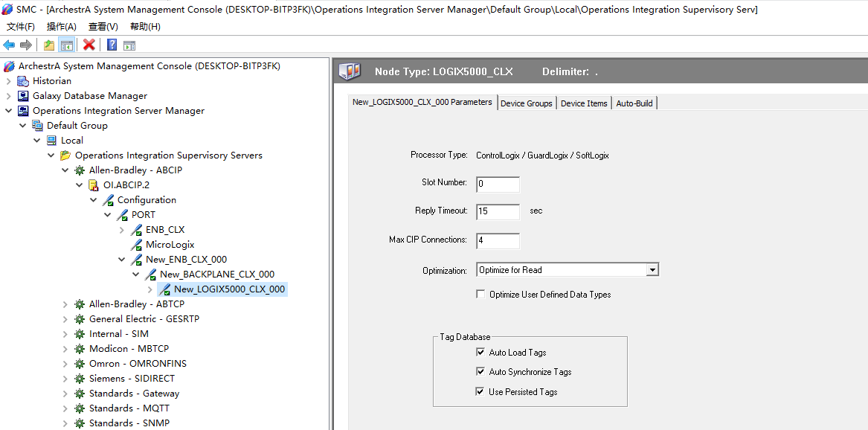Click the Back arrow toolbar icon
868x430 pixels.
pyautogui.click(x=9, y=45)
